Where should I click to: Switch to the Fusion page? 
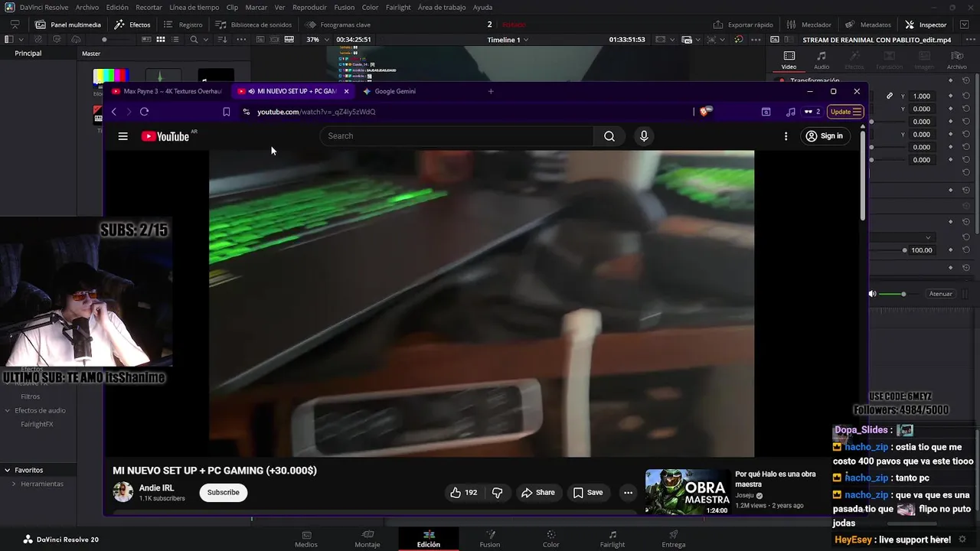point(490,540)
